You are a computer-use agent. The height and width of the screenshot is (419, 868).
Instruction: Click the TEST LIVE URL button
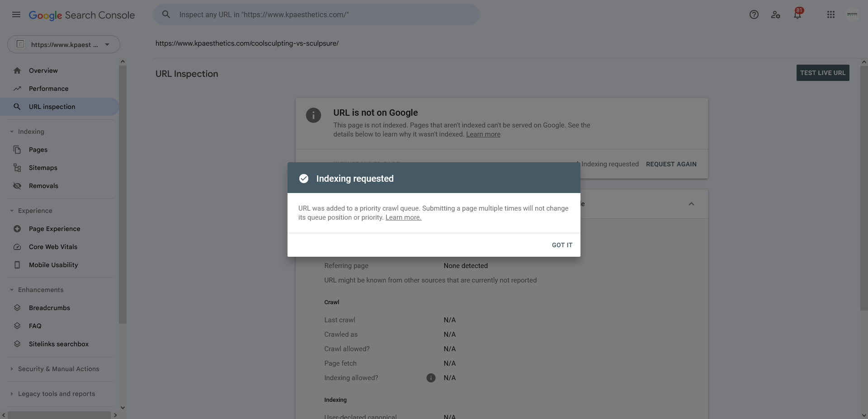823,73
